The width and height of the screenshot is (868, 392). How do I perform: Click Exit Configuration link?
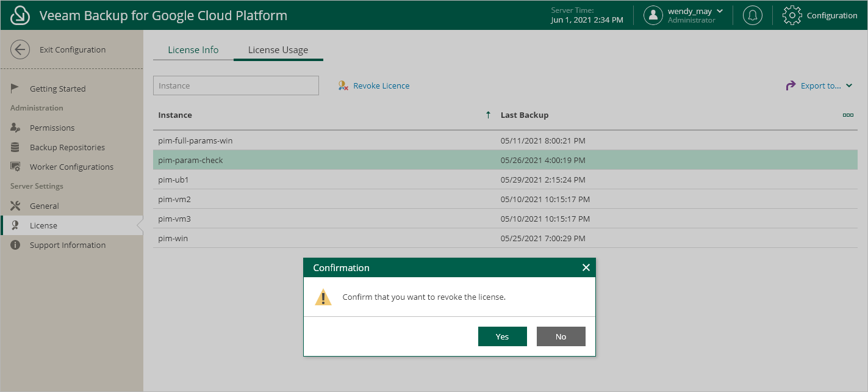coord(73,49)
